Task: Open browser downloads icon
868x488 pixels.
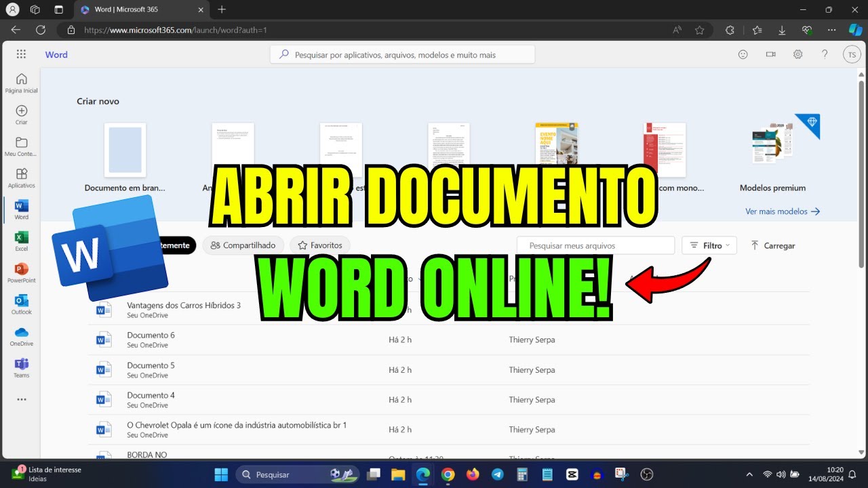Action: [782, 30]
